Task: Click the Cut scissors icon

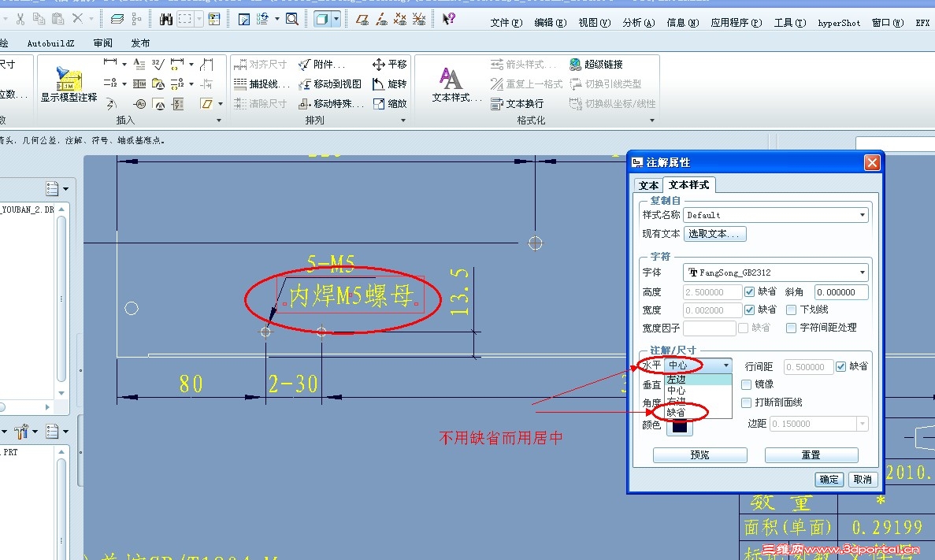Action: [x=20, y=19]
